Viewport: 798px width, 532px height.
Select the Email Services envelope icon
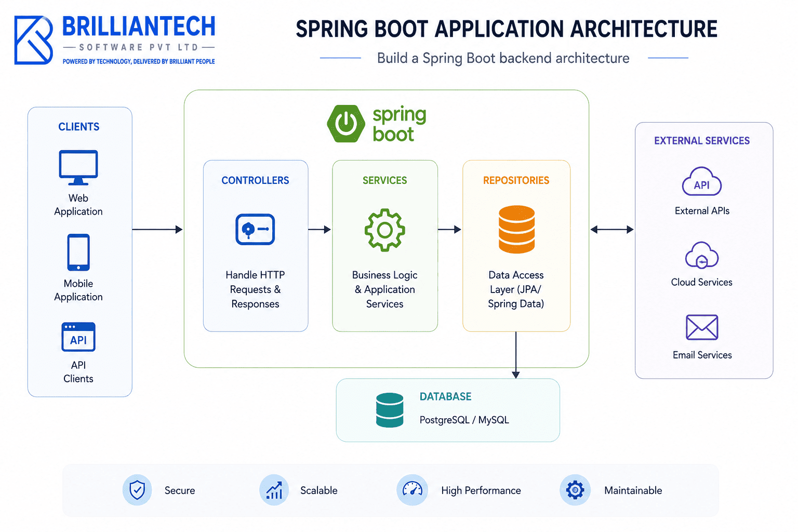702,327
